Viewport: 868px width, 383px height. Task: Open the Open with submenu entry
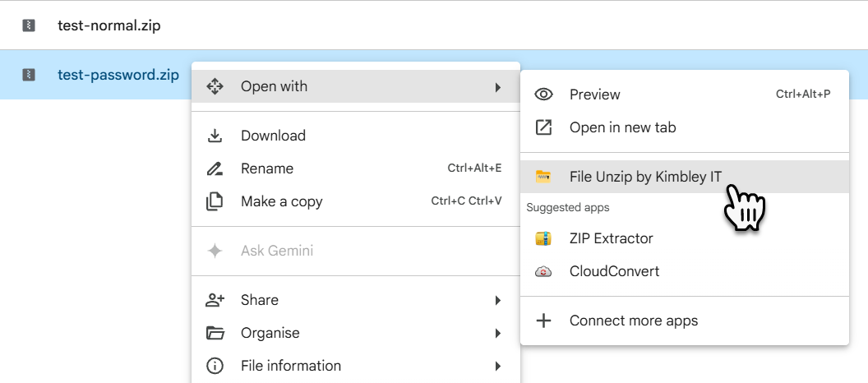coord(356,86)
